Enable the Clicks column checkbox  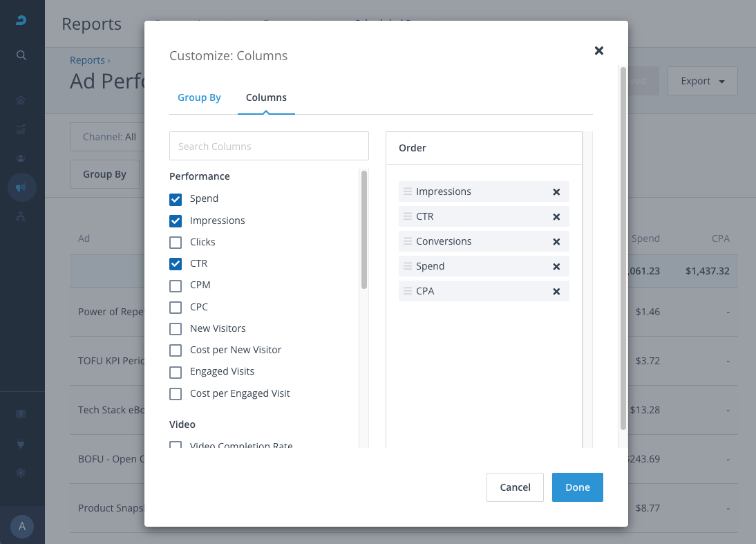176,243
